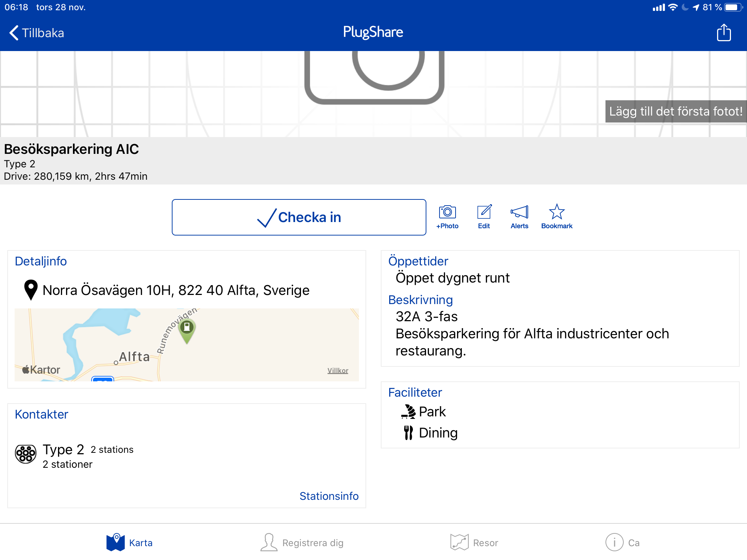Tap '32A 3-fas' description line
747x560 pixels.
(427, 316)
